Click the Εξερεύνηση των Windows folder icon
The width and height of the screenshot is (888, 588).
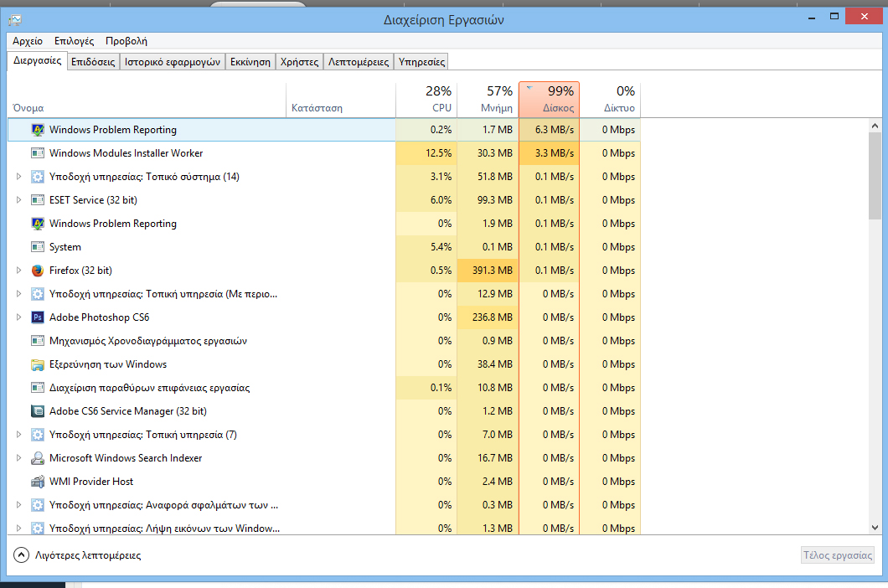(x=38, y=364)
